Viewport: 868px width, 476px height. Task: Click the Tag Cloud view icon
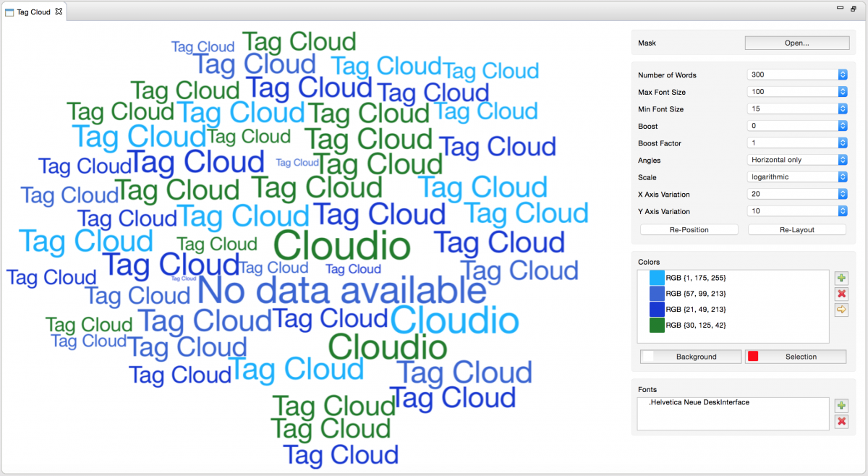click(x=9, y=12)
